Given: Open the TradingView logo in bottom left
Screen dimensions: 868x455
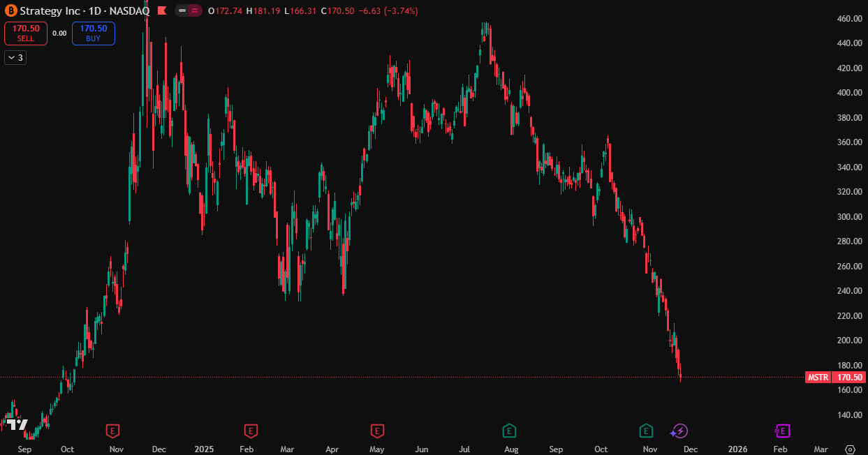Looking at the screenshot, I should [x=17, y=424].
